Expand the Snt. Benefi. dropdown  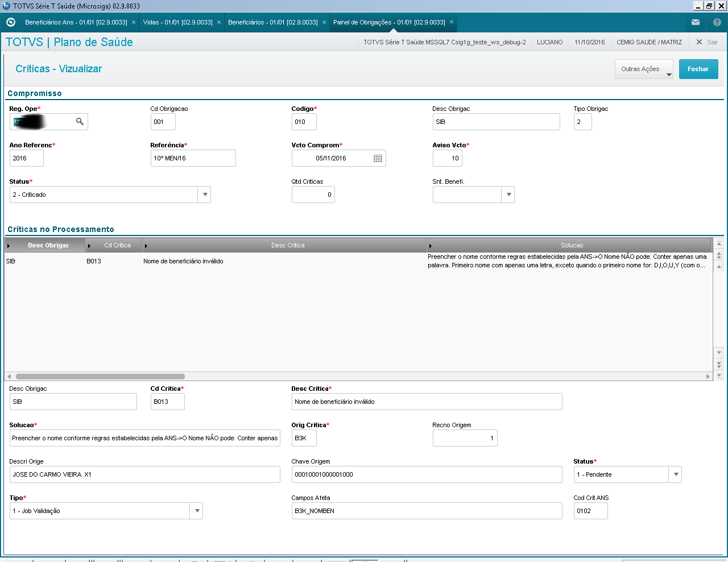coord(508,195)
